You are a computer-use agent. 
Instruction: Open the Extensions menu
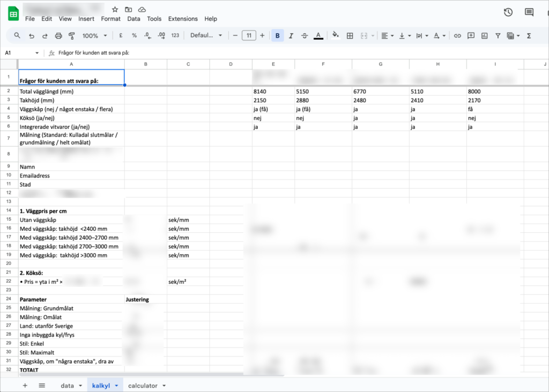coord(183,19)
